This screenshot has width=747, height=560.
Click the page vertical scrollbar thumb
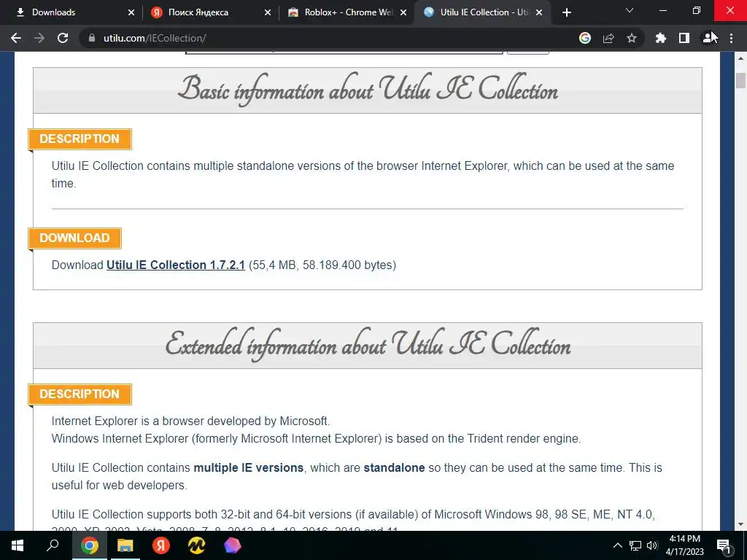[740, 80]
